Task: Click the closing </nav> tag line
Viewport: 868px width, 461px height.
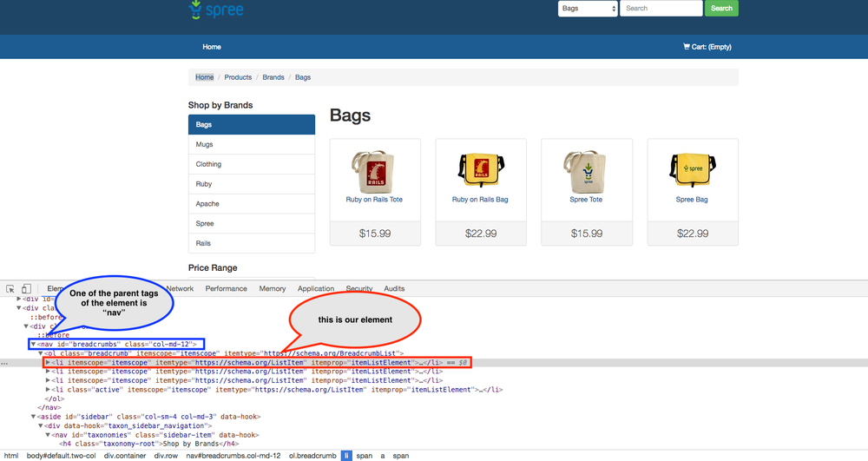Action: point(49,408)
